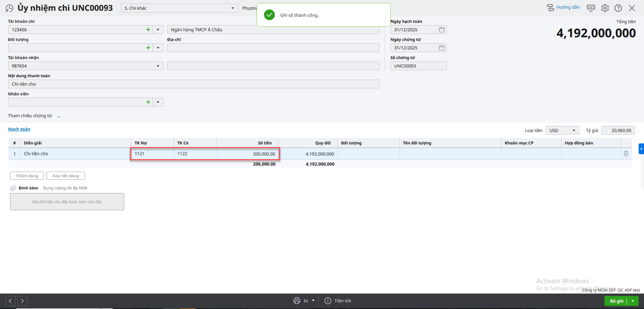Expand the Tài khoản nhận dropdown

click(x=158, y=66)
